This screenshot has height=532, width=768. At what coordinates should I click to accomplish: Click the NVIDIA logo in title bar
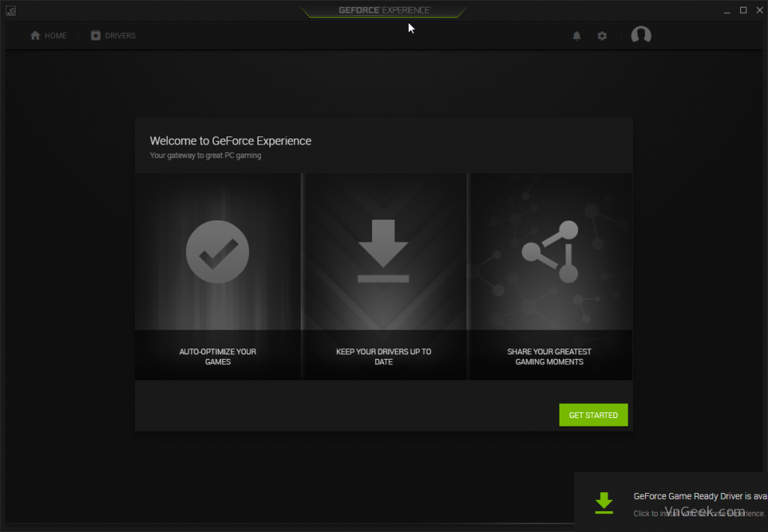coord(10,10)
